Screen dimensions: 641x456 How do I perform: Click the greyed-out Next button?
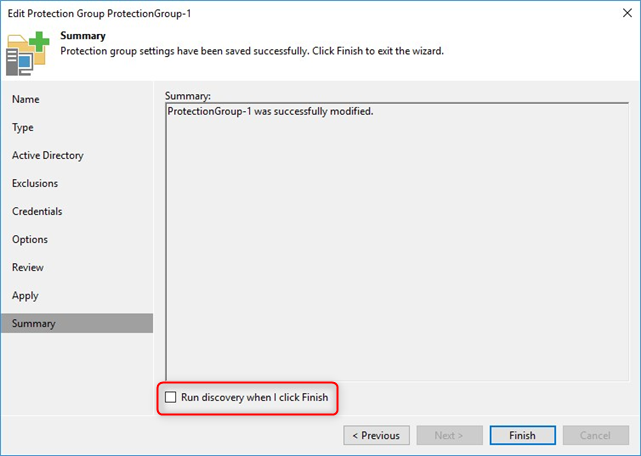pyautogui.click(x=448, y=436)
